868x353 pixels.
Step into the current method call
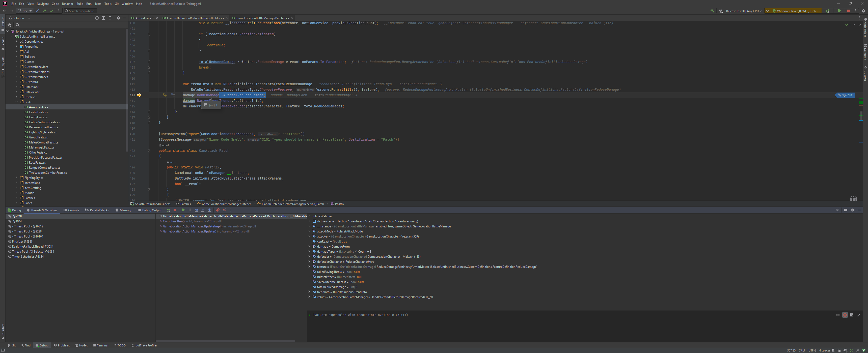203,210
